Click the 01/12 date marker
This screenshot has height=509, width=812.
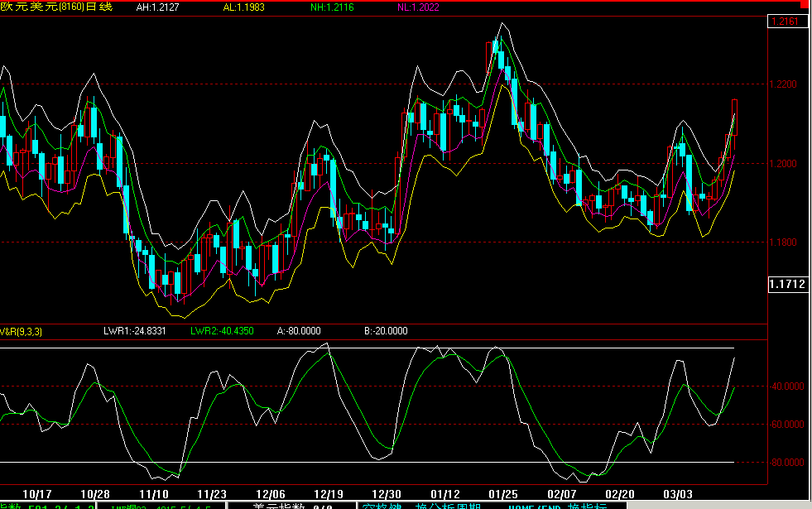pos(444,494)
